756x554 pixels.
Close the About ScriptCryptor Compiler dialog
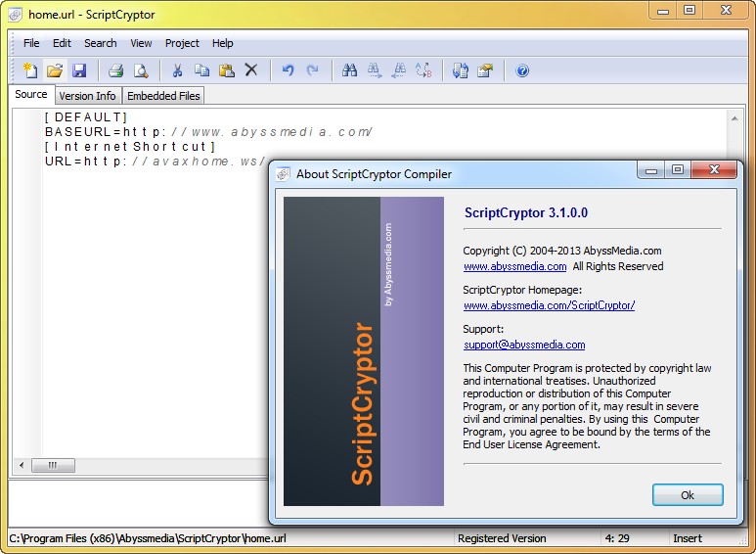[x=714, y=169]
